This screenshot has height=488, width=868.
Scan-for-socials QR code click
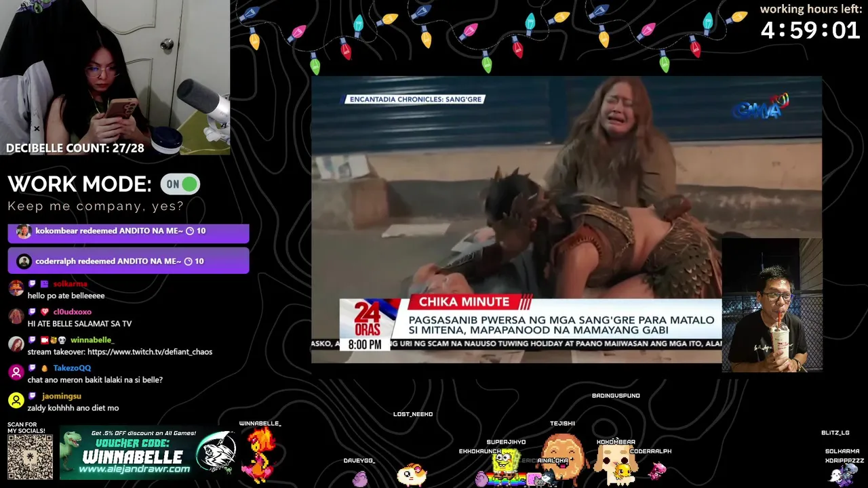point(30,457)
